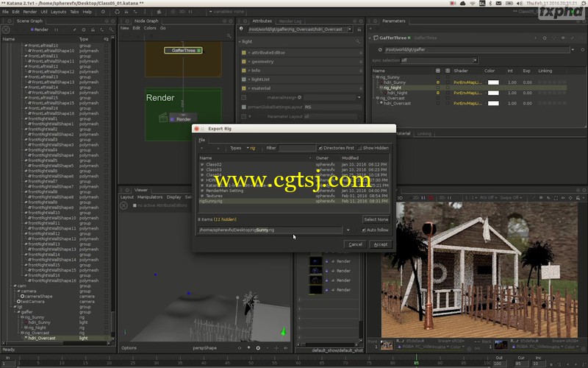
Task: Click the circle icon in GafferThree header
Action: click(x=544, y=38)
